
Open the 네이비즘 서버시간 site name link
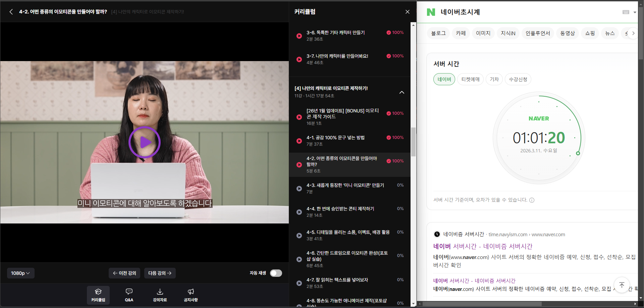pos(464,234)
